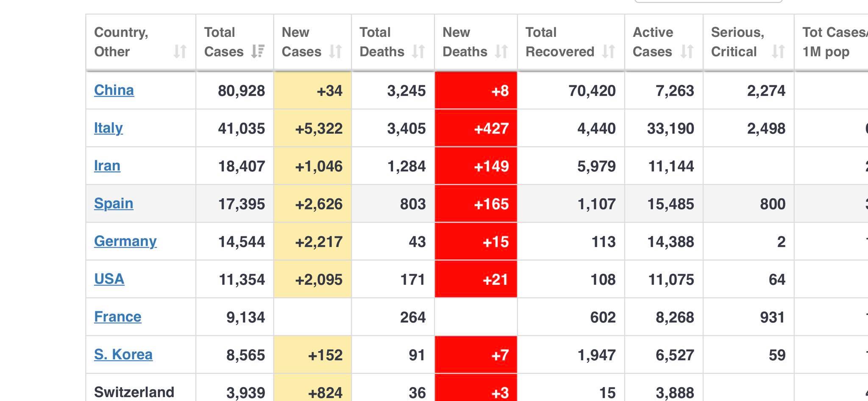Select Switzerland active cases 3,888
Viewport: 868px width, 401px height.
pos(675,393)
